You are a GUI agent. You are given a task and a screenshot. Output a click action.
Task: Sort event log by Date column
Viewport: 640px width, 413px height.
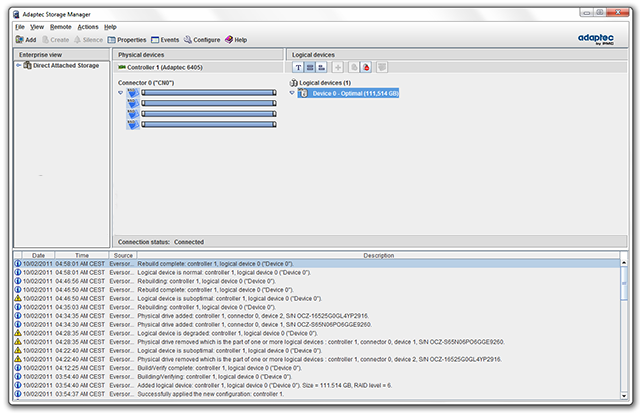click(38, 255)
